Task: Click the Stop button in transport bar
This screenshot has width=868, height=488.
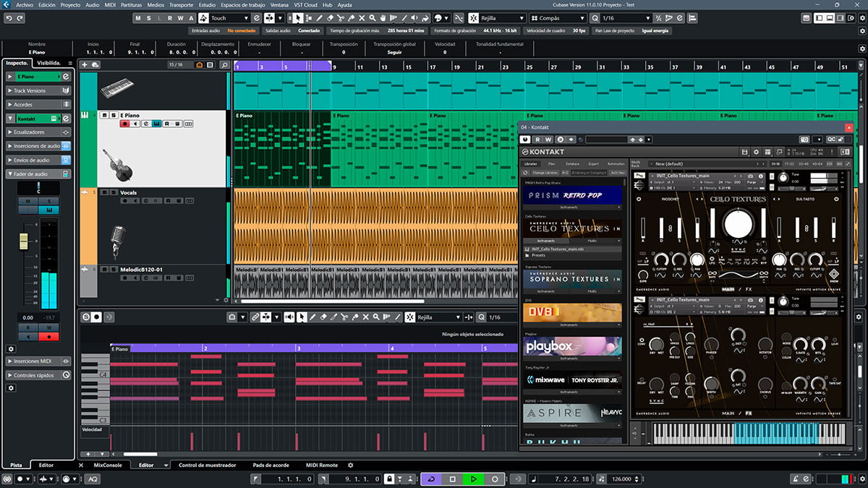Action: [453, 479]
